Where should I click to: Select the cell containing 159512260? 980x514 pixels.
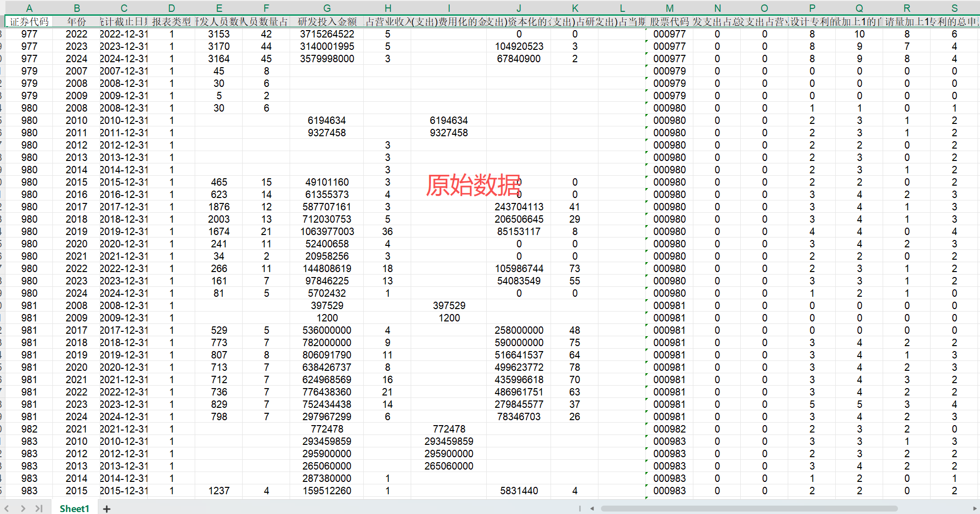pos(327,491)
